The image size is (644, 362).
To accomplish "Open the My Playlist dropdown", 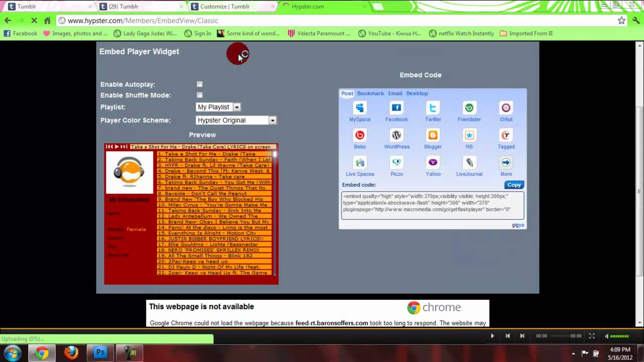I will (x=218, y=107).
